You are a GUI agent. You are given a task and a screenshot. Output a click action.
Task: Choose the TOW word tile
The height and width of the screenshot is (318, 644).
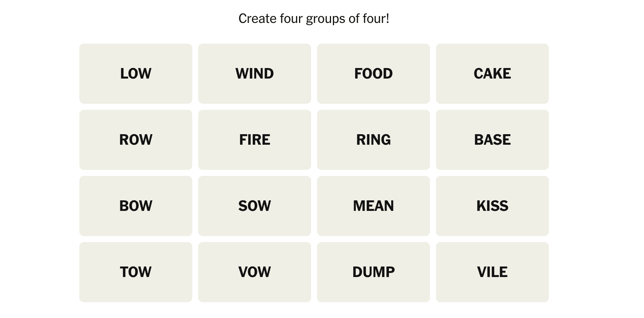pyautogui.click(x=135, y=272)
